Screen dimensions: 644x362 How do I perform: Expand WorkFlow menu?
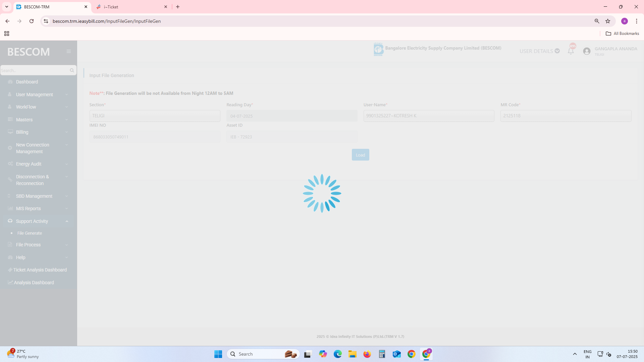[x=39, y=107]
